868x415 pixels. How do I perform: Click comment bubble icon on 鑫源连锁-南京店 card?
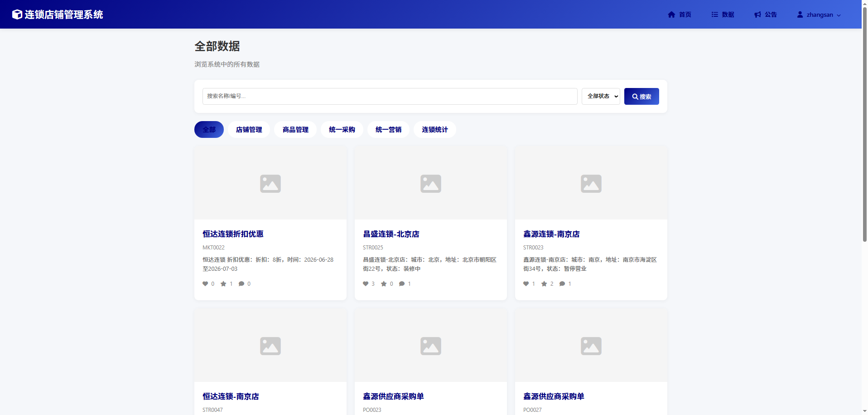pyautogui.click(x=562, y=284)
